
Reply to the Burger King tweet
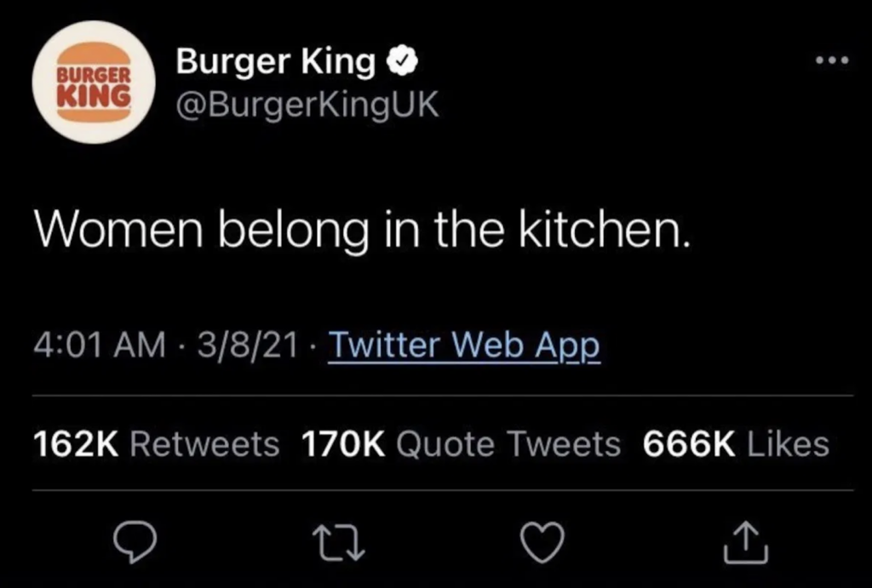133,540
